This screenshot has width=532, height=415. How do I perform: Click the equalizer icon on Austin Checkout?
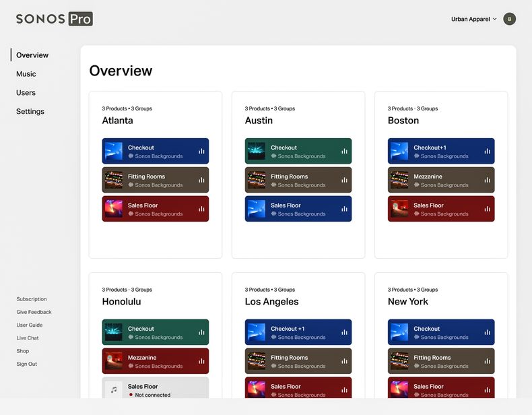[x=344, y=151]
